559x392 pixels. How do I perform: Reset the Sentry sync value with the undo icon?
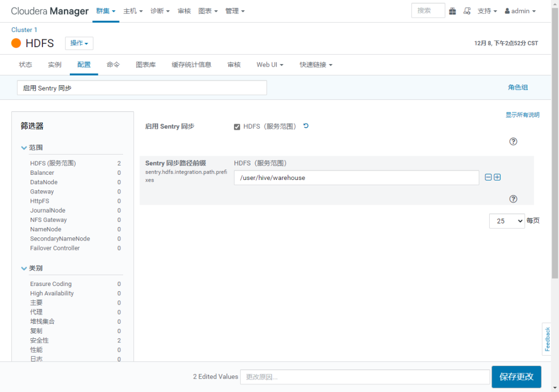coord(306,126)
